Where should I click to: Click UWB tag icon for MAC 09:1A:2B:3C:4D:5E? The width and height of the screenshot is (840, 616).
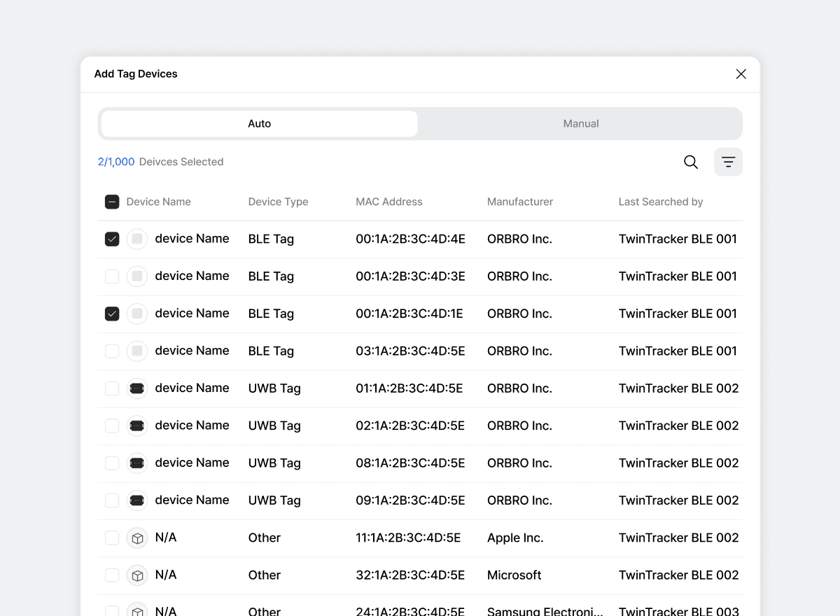coord(137,500)
